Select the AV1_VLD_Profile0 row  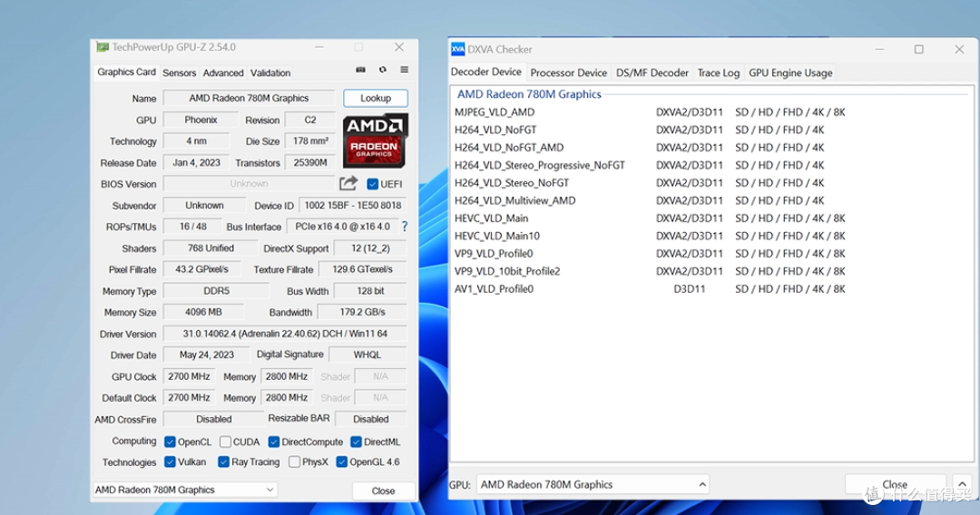point(650,289)
